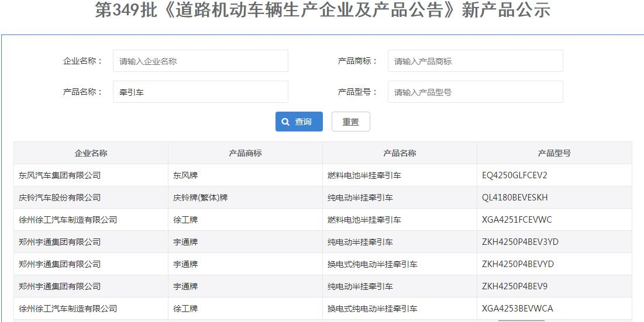This screenshot has height=322, width=644.
Task: Click model XGA4251FCEVWC
Action: coord(517,220)
